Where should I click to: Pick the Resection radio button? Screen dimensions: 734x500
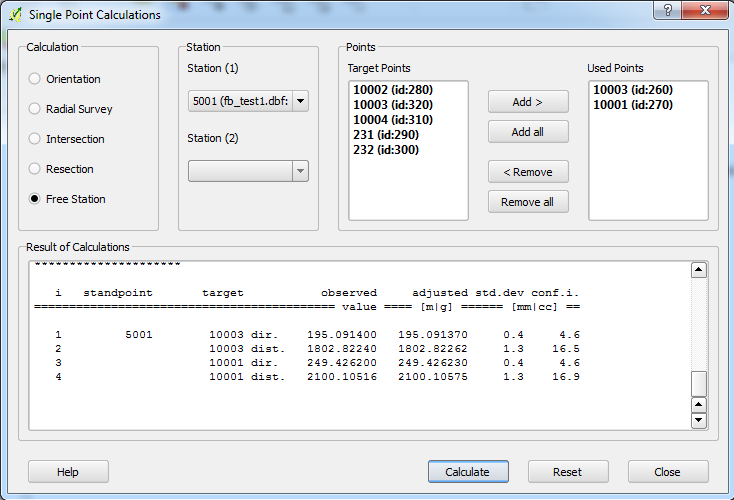click(35, 169)
